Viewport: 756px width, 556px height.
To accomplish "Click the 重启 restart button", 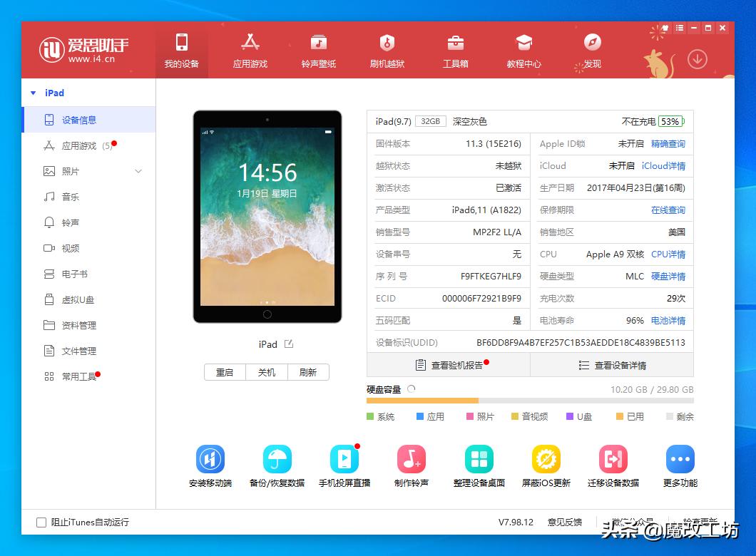I will 225,372.
